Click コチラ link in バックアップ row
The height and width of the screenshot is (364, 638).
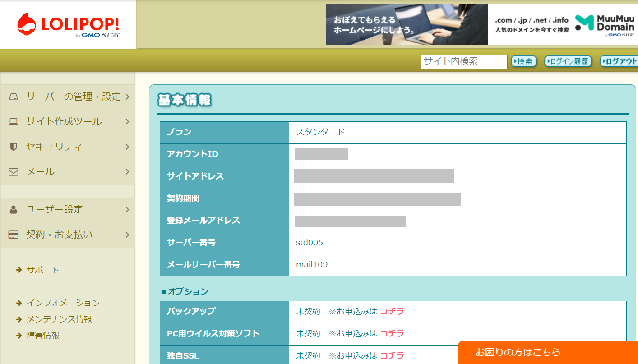pyautogui.click(x=392, y=311)
